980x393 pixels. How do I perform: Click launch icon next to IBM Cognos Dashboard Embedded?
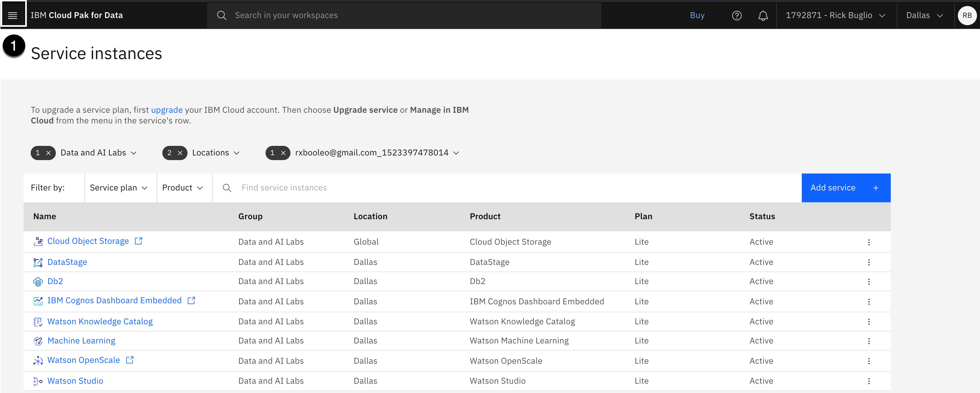[x=191, y=300]
